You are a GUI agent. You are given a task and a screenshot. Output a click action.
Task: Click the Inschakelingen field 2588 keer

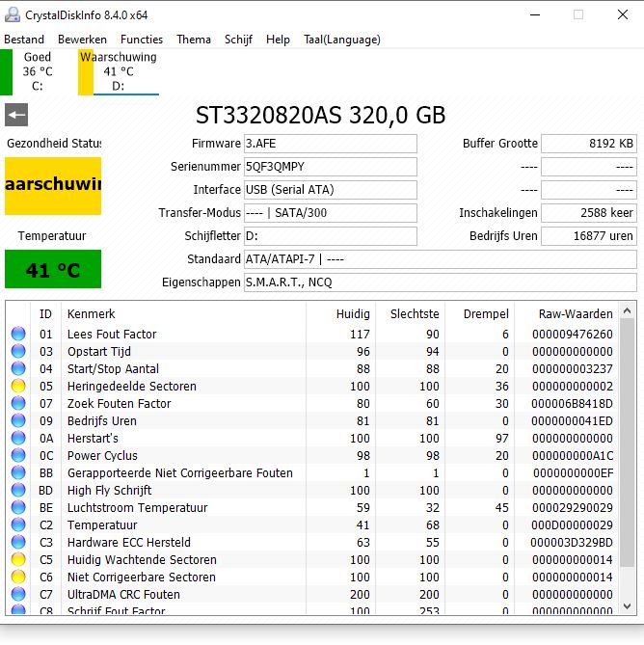pos(589,213)
